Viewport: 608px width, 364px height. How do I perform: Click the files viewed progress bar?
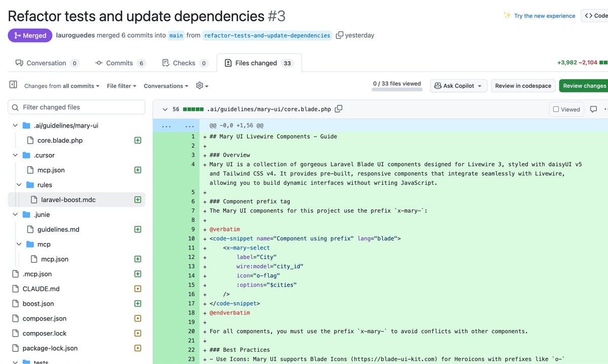(397, 90)
